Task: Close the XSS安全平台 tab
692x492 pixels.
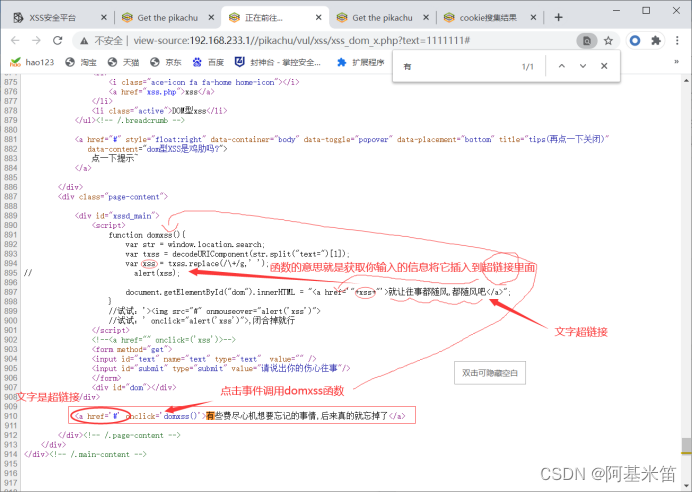Action: click(x=104, y=18)
